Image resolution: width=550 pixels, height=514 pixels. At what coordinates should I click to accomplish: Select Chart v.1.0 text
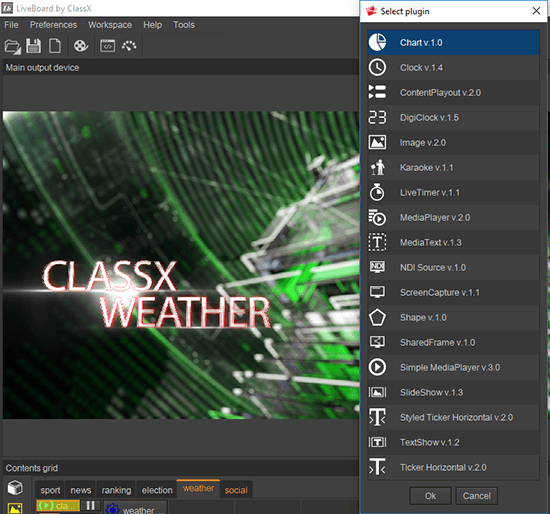point(421,42)
